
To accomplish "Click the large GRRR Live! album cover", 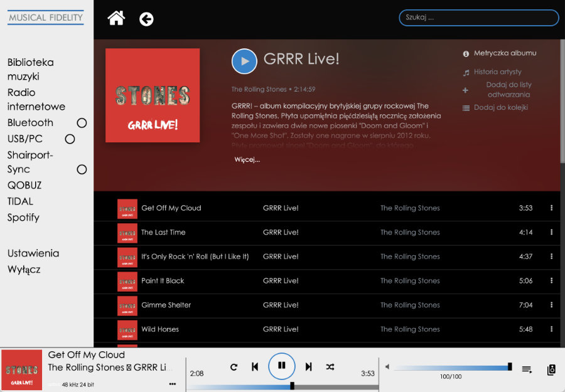I will click(153, 95).
